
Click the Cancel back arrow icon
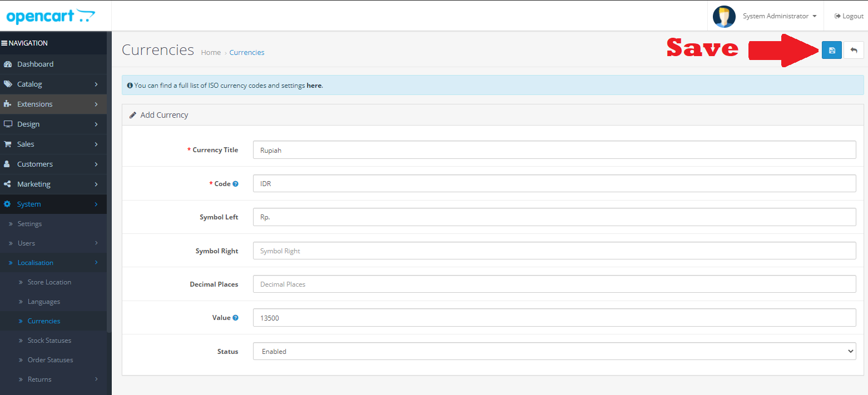[854, 51]
